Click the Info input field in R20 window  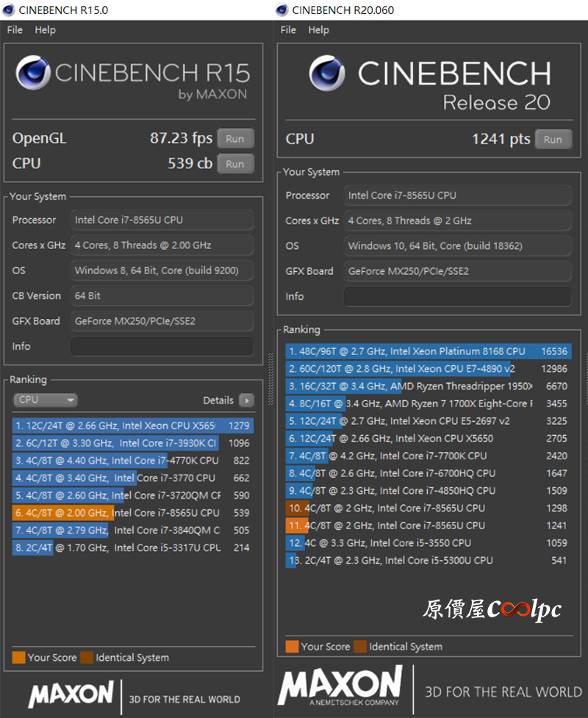click(457, 296)
